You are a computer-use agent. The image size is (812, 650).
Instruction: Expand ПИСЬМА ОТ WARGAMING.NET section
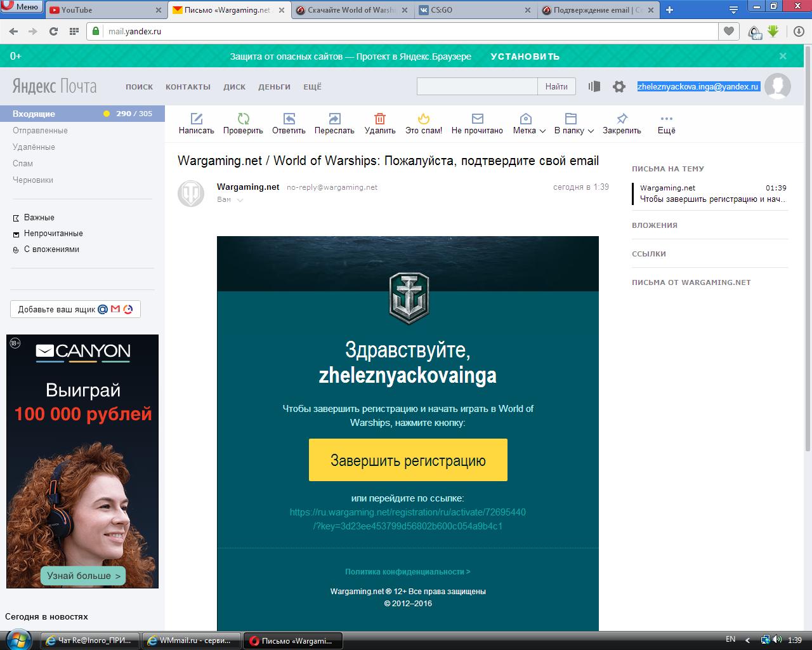[x=691, y=282]
